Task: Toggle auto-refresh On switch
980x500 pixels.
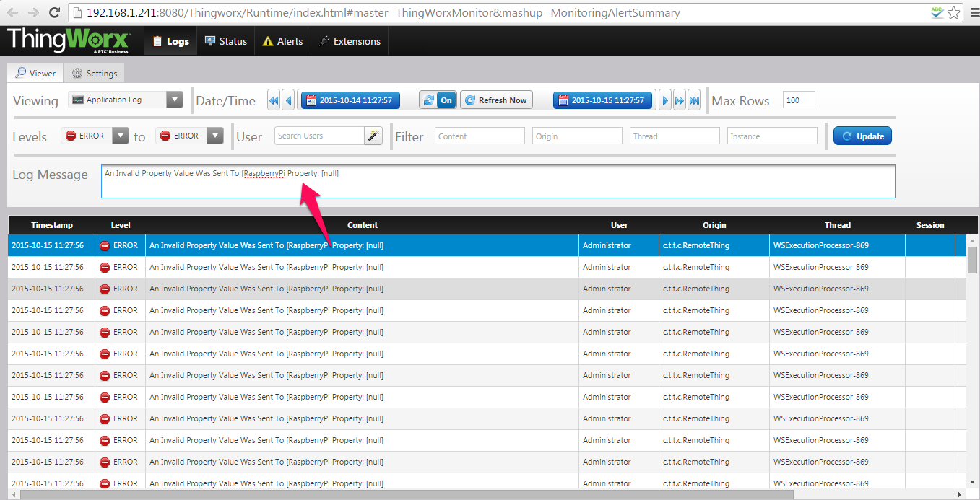Action: point(438,100)
